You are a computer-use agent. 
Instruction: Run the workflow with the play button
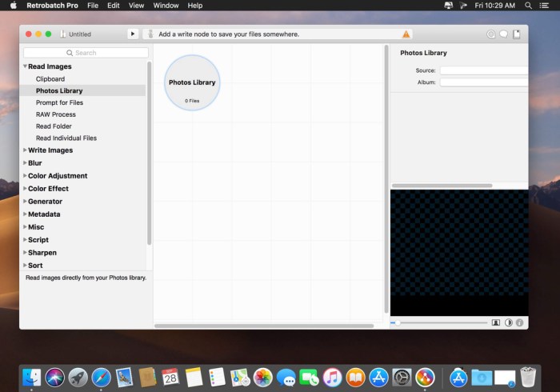click(133, 34)
